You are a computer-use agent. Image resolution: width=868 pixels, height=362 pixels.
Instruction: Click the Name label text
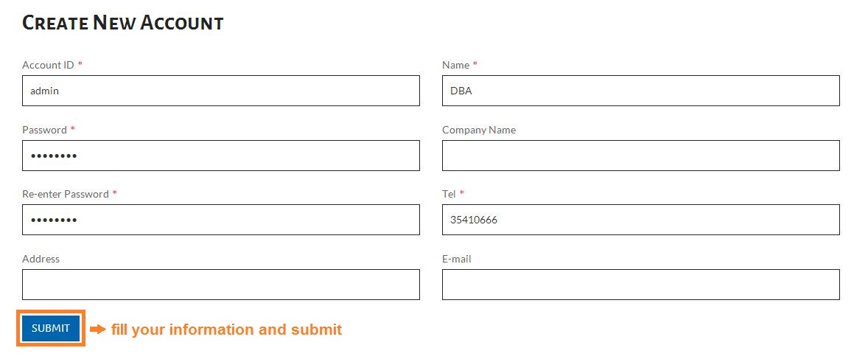tap(455, 65)
